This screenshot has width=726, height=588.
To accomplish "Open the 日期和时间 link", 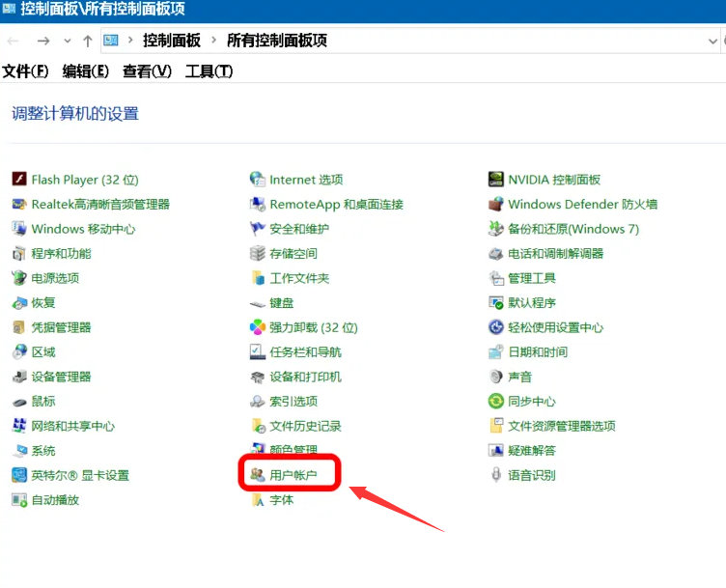I will (538, 352).
